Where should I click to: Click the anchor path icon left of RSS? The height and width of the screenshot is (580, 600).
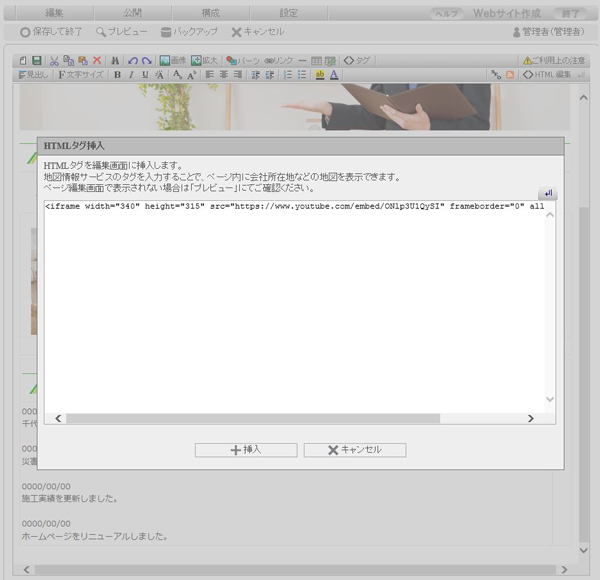[x=496, y=75]
